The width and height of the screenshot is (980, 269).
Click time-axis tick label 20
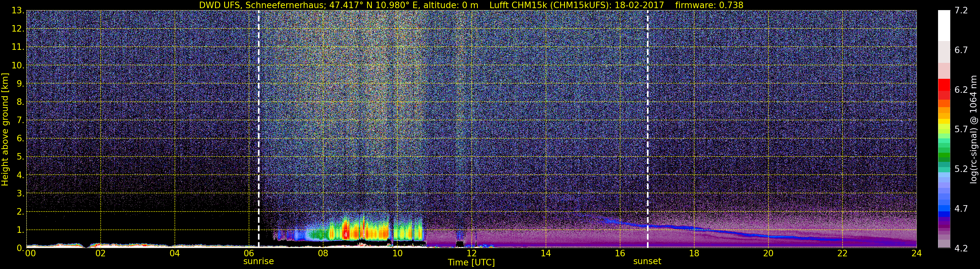(x=768, y=254)
